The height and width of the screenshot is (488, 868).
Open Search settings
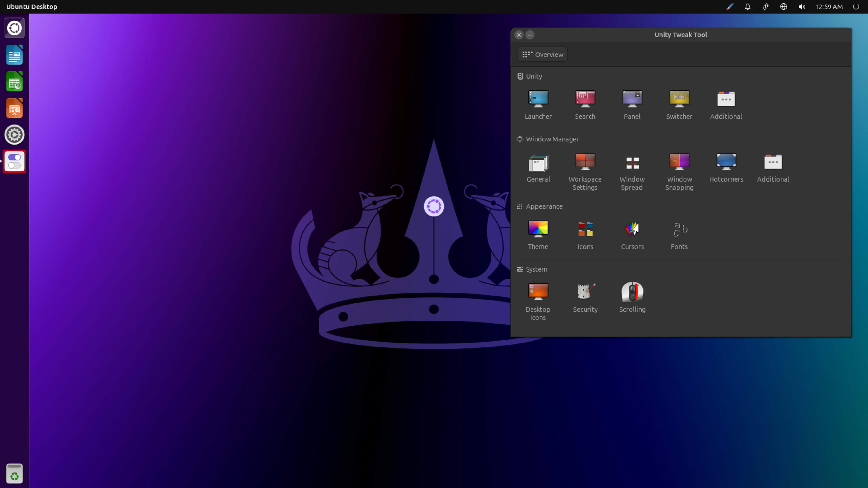pos(585,104)
